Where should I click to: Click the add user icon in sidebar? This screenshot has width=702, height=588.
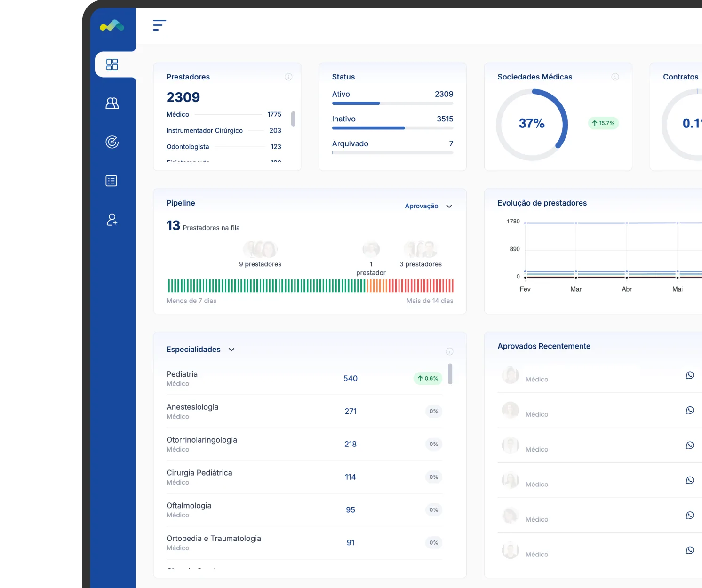pyautogui.click(x=112, y=220)
